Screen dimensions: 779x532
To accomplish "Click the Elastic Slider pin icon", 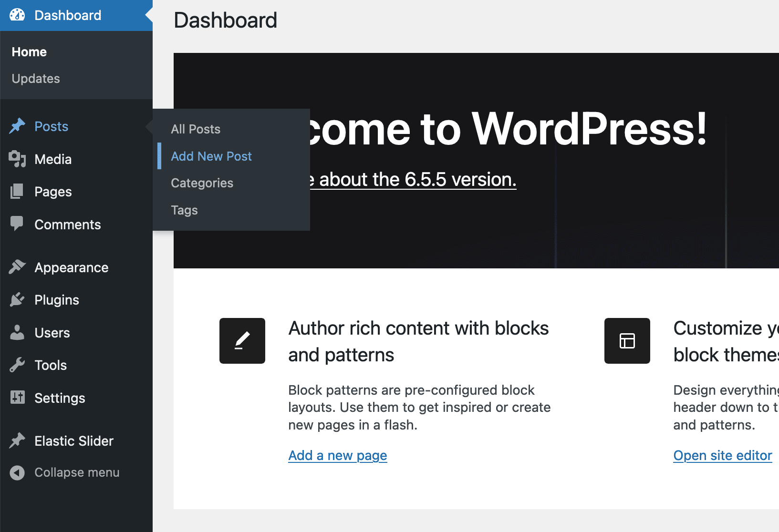I will click(x=17, y=441).
